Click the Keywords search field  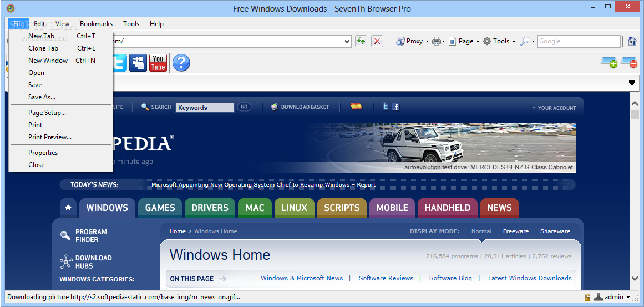[205, 108]
